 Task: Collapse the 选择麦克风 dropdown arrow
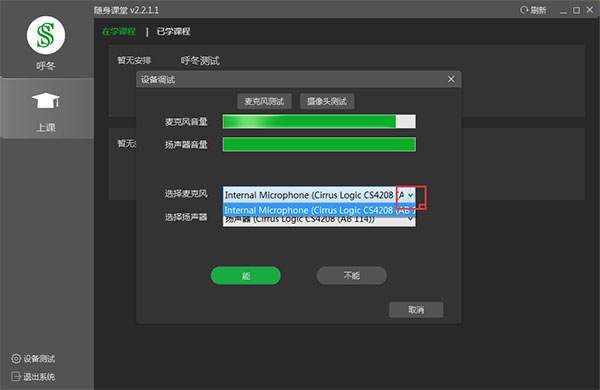coord(410,195)
